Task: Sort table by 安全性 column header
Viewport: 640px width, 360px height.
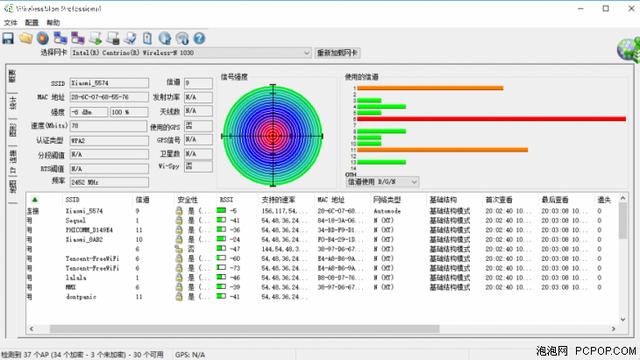Action: [x=187, y=200]
